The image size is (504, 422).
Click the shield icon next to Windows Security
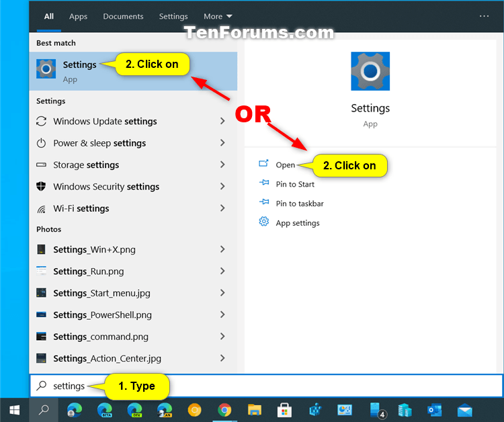41,186
